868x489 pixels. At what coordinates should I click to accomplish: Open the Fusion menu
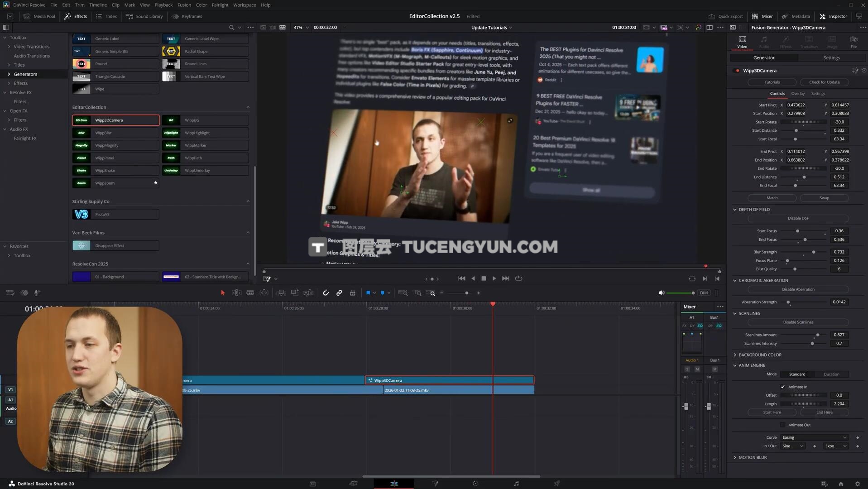[184, 5]
